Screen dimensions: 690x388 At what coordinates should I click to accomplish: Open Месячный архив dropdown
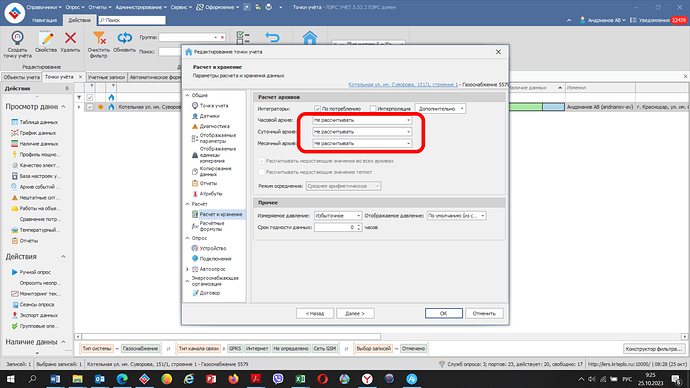tap(362, 143)
